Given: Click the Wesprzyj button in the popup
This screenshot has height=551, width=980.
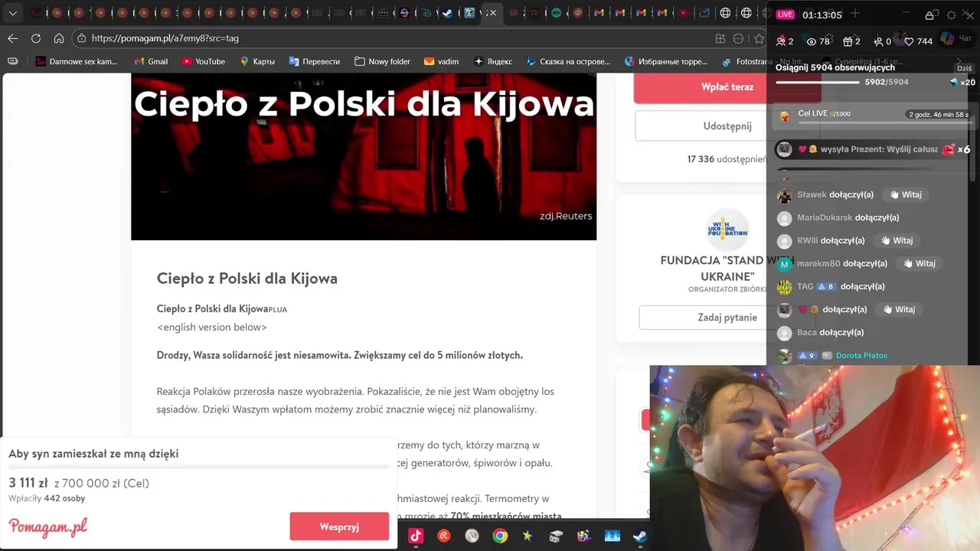Looking at the screenshot, I should pyautogui.click(x=339, y=527).
